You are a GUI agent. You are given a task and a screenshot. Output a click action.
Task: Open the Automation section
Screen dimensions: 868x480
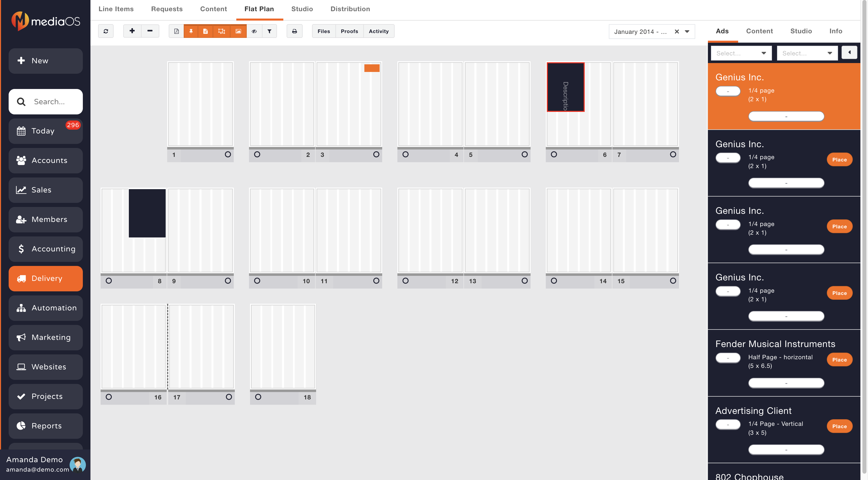[x=45, y=308]
